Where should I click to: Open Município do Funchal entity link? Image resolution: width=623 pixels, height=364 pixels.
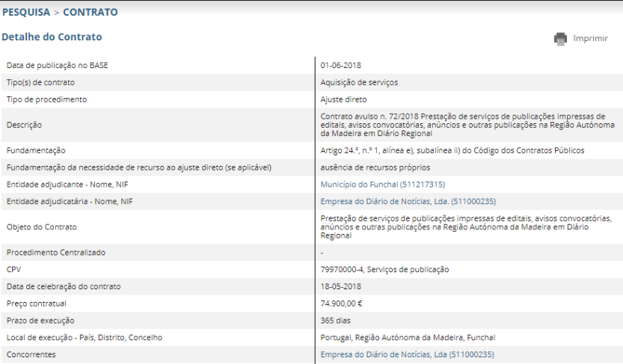(383, 185)
